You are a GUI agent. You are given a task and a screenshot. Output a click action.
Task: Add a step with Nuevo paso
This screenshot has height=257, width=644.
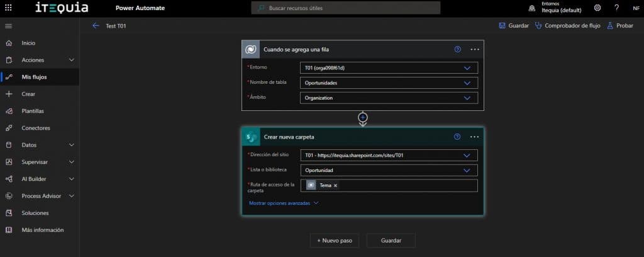tap(335, 241)
